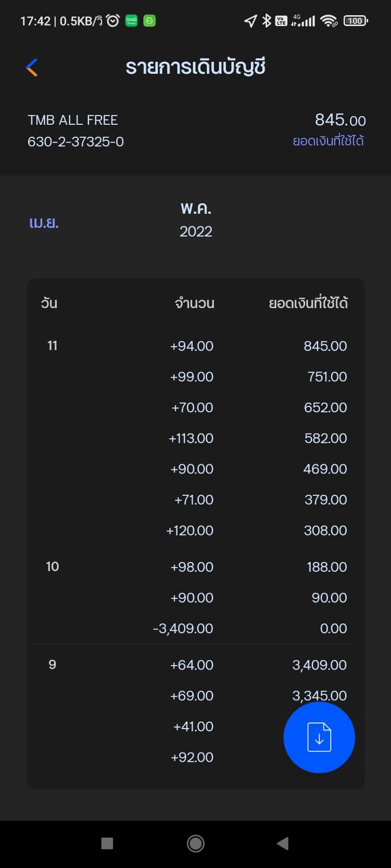Image resolution: width=391 pixels, height=868 pixels.
Task: Tap the recent apps square button
Action: click(108, 843)
